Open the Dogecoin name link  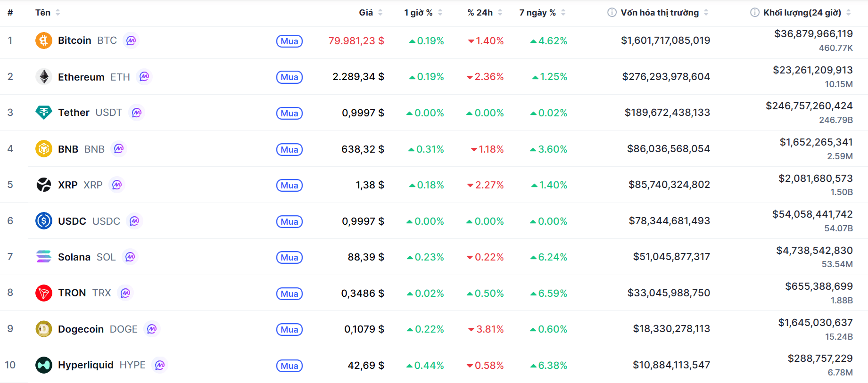pyautogui.click(x=81, y=329)
